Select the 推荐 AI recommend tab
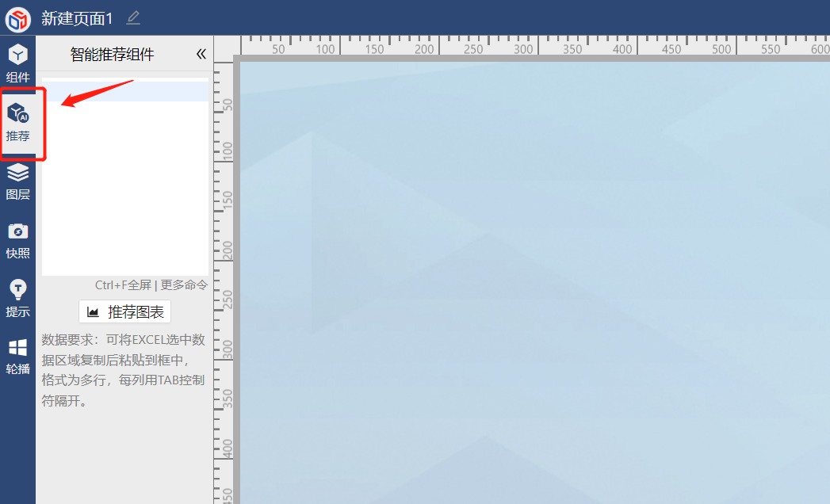The width and height of the screenshot is (830, 504). [17, 122]
